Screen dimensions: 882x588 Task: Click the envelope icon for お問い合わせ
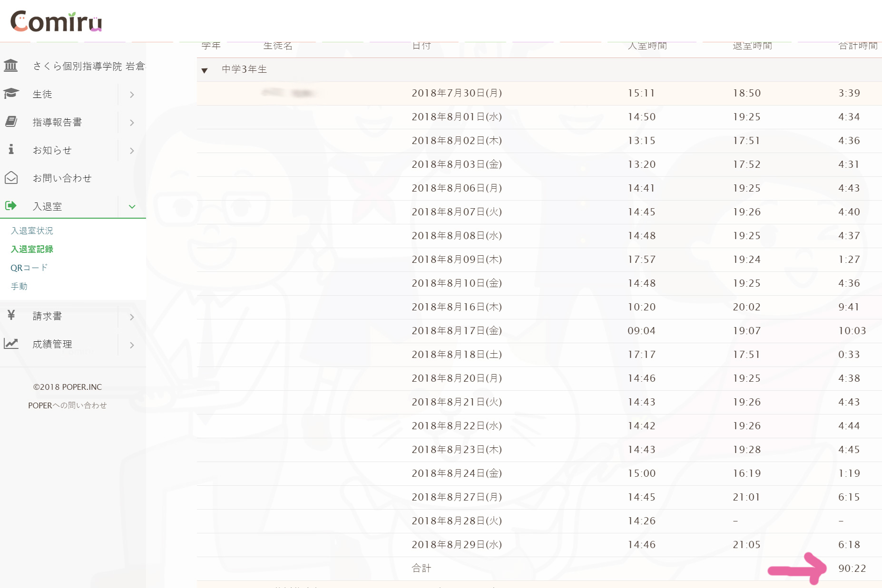coord(11,178)
